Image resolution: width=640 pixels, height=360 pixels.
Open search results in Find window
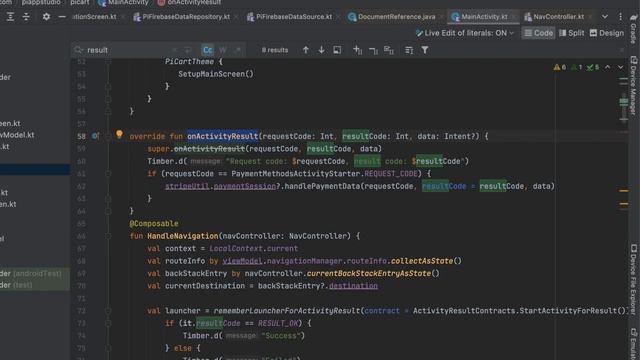pyautogui.click(x=409, y=50)
